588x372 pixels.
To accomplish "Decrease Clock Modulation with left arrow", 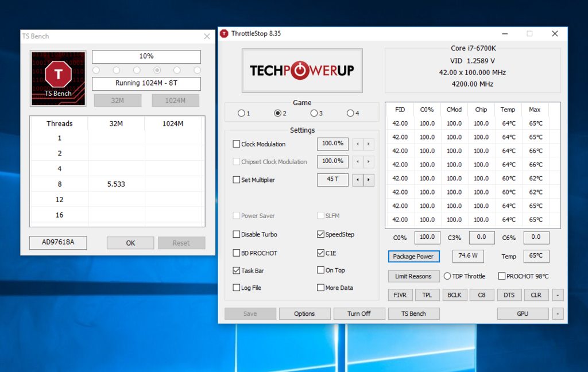I will tap(358, 144).
